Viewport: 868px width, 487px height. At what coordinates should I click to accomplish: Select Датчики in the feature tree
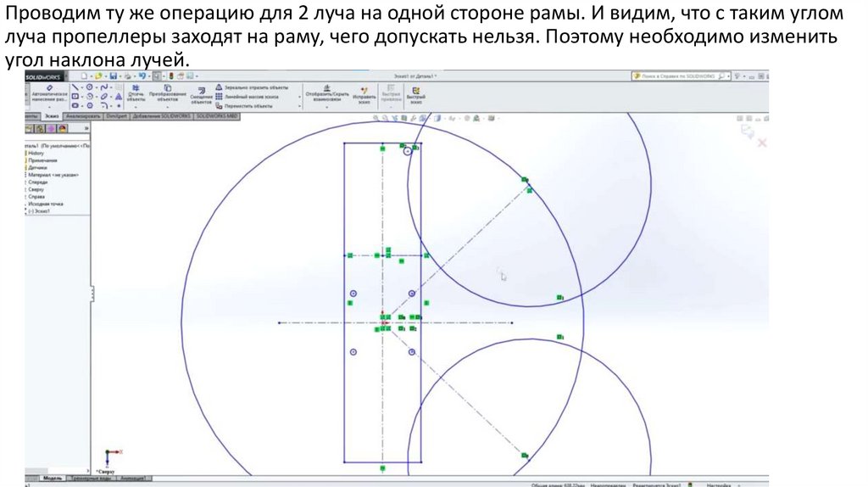click(x=37, y=167)
